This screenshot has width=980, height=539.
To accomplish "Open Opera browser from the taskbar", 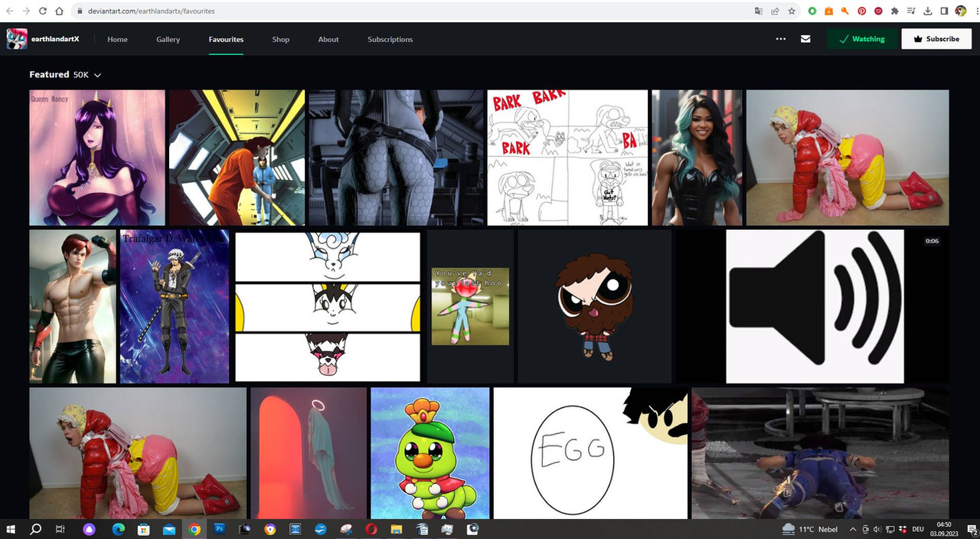I will pyautogui.click(x=371, y=529).
